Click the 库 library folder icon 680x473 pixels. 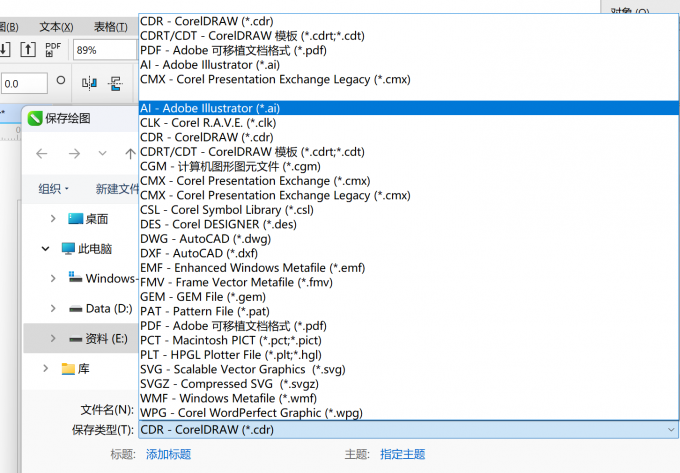(x=68, y=369)
